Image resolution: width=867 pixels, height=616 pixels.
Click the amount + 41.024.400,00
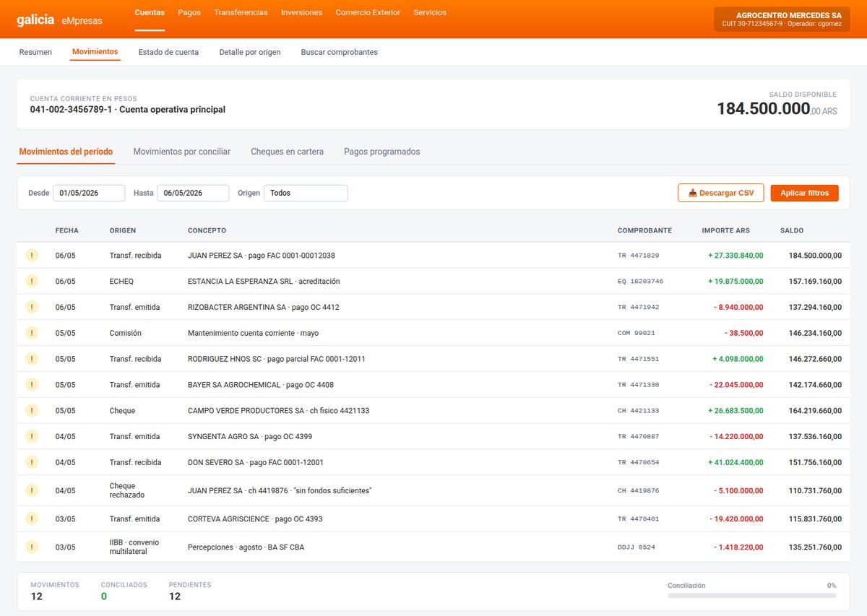pyautogui.click(x=736, y=462)
